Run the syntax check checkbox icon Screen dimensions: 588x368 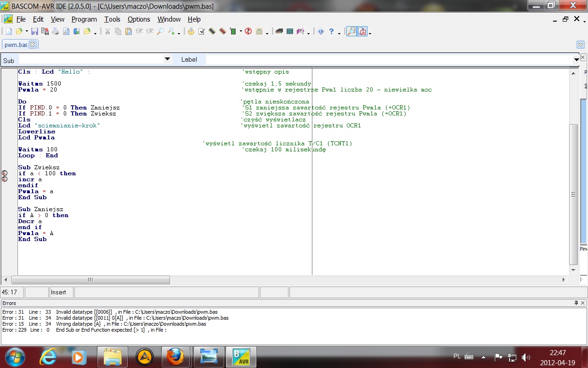[x=201, y=31]
